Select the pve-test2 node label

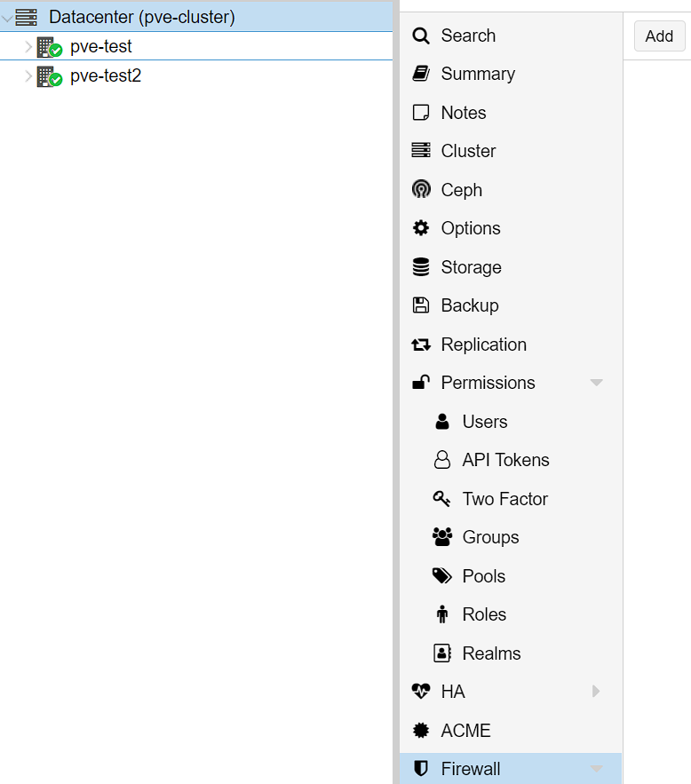pos(106,76)
